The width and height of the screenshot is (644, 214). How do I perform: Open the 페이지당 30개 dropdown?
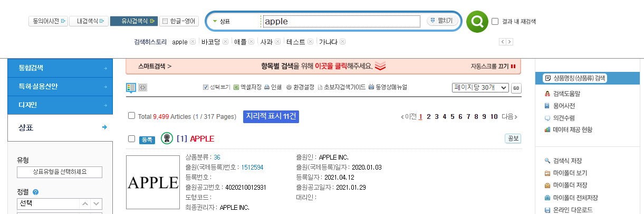480,88
